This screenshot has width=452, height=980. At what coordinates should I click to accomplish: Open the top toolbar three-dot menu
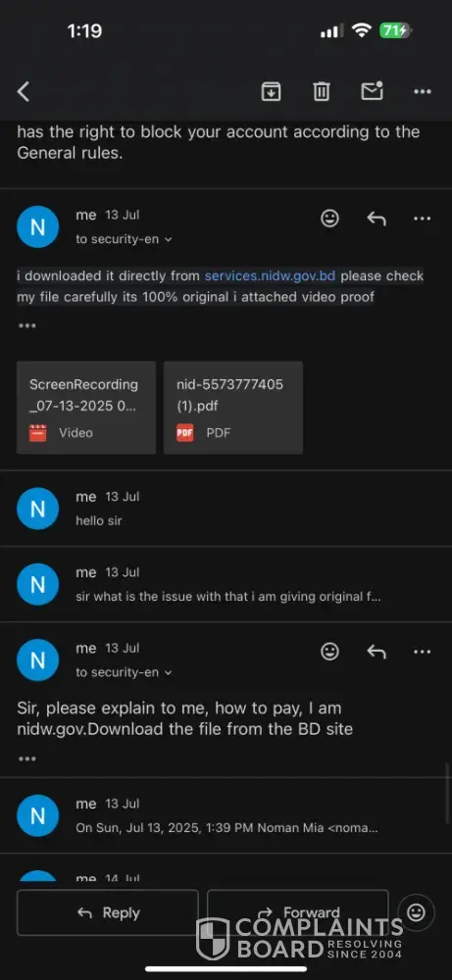click(423, 92)
